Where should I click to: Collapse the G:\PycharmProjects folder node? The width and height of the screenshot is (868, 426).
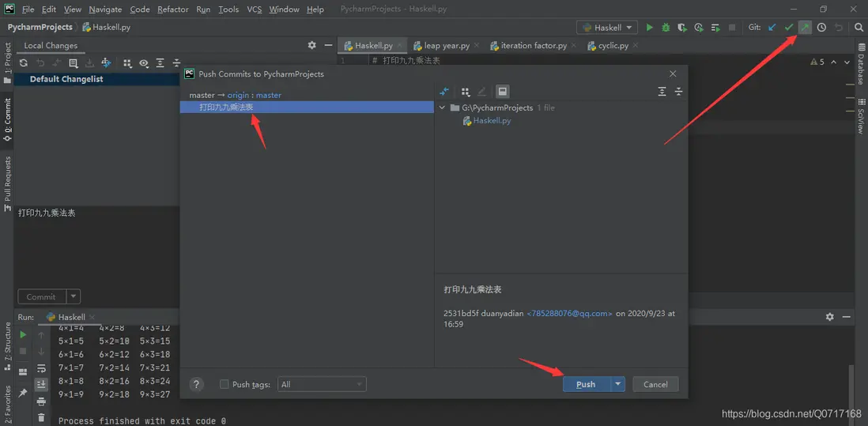click(442, 107)
